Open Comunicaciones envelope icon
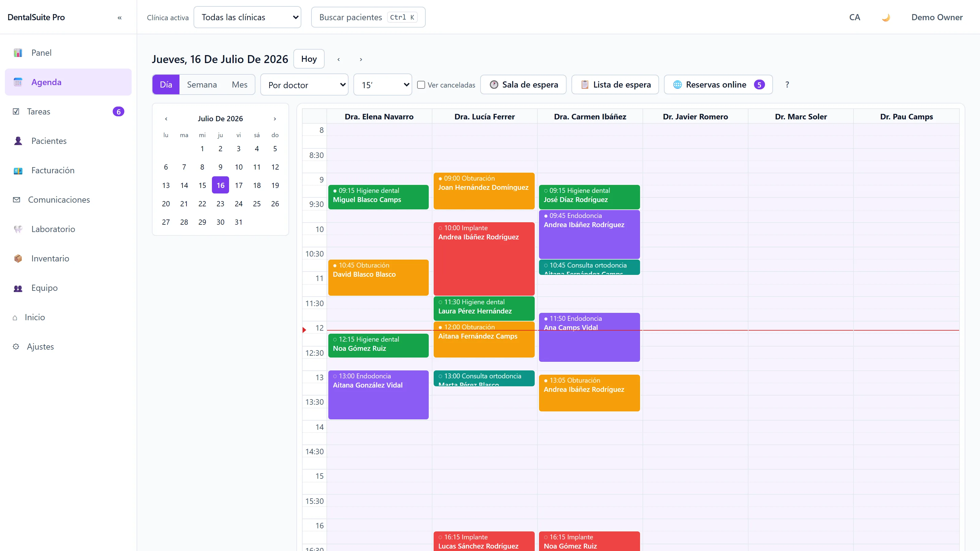The height and width of the screenshot is (551, 980). click(16, 200)
